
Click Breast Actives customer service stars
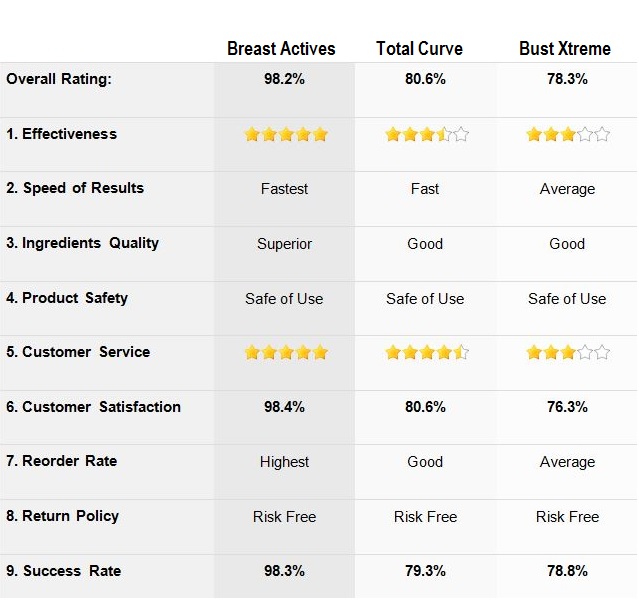pyautogui.click(x=286, y=352)
